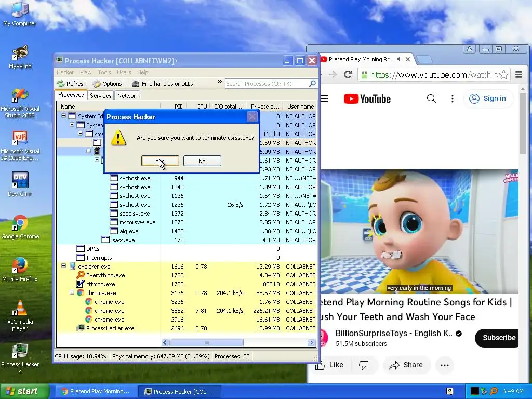This screenshot has height=399, width=532.
Task: Open the Tools menu
Action: click(x=104, y=72)
